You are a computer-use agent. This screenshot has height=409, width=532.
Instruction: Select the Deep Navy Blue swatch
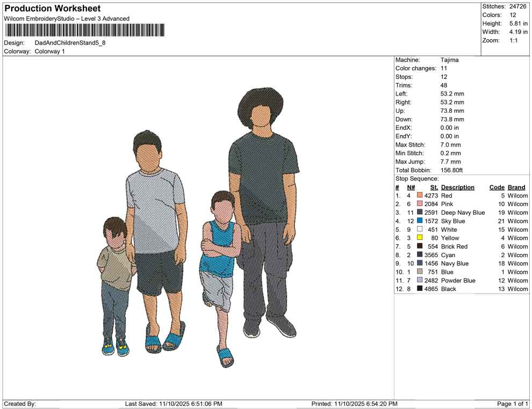point(419,213)
